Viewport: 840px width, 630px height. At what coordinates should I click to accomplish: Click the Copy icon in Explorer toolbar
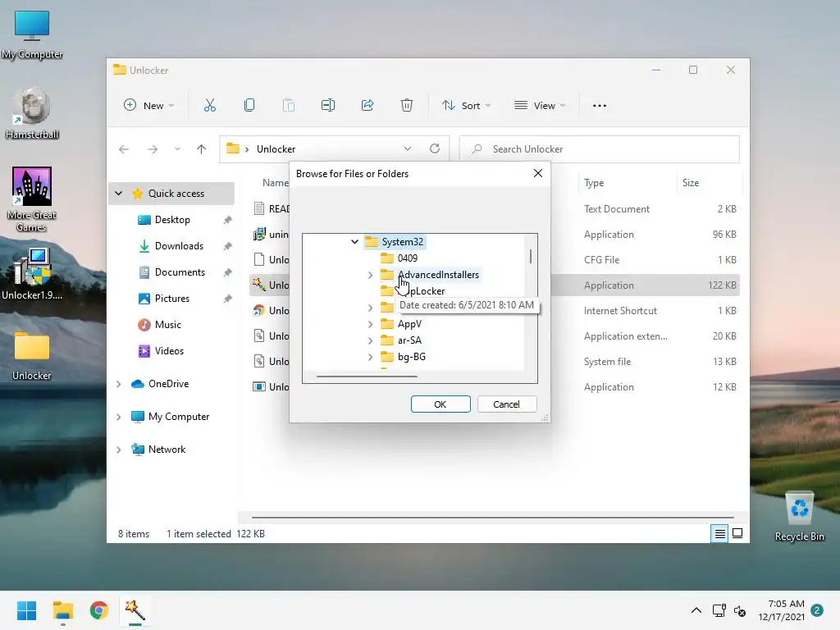pyautogui.click(x=249, y=106)
